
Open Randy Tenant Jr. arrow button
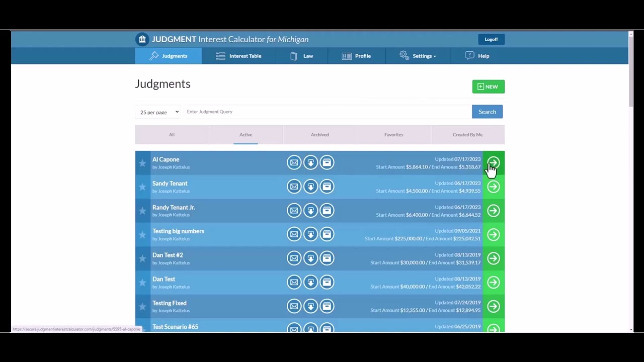(494, 211)
